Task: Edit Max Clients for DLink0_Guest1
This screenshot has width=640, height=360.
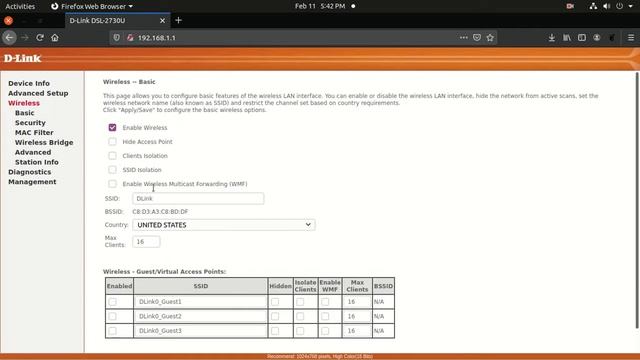Action: pyautogui.click(x=357, y=302)
